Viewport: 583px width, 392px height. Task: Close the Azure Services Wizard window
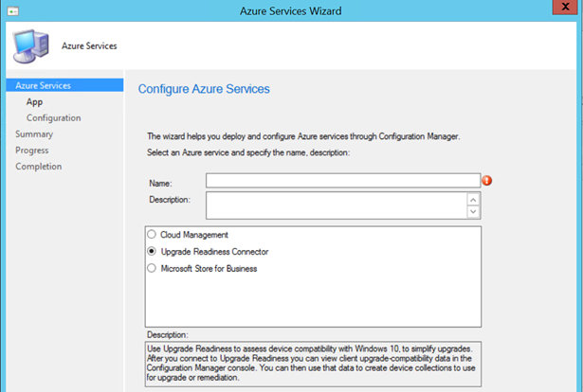pos(565,7)
